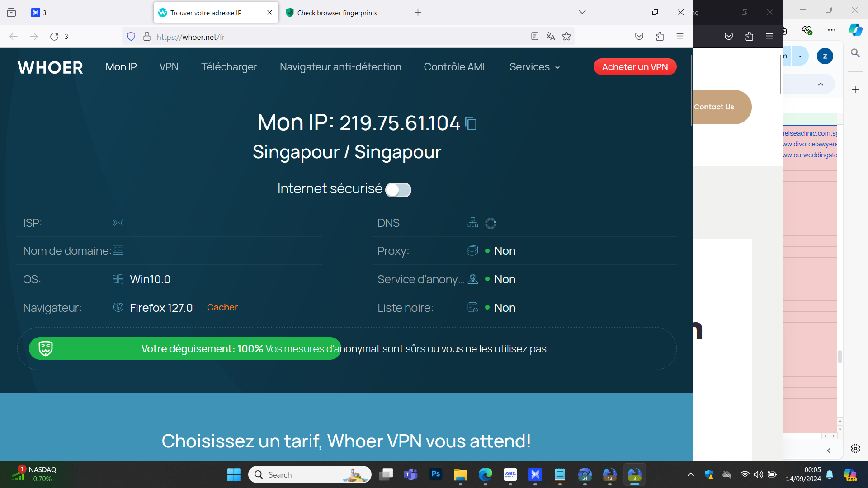Click the Cacher link next to Firefox

(222, 308)
